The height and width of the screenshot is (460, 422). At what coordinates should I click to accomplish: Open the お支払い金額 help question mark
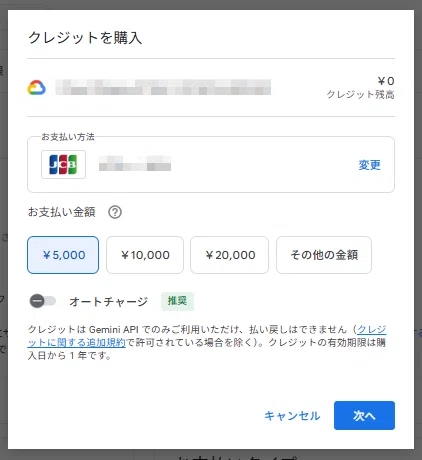[115, 212]
